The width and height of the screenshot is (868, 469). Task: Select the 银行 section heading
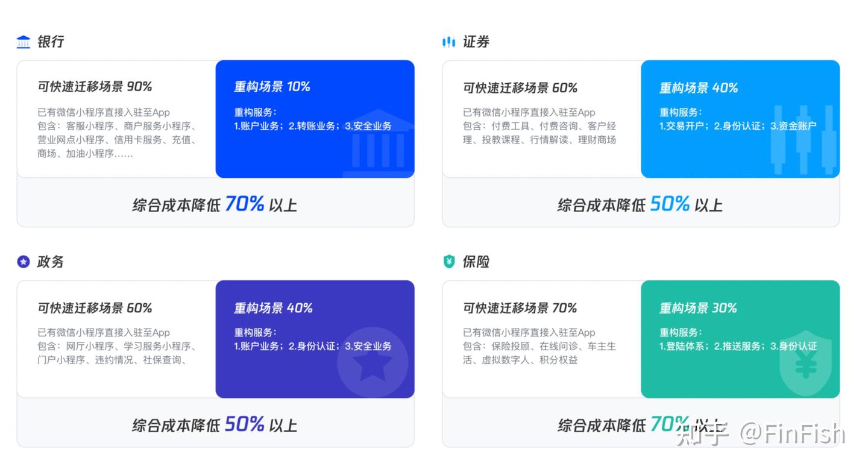(x=51, y=42)
